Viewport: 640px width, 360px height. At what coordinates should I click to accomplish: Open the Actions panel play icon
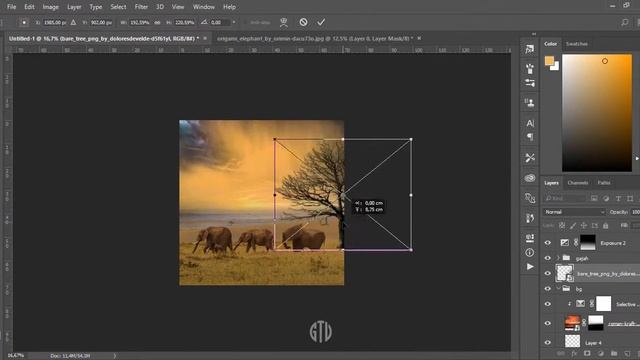(x=530, y=267)
